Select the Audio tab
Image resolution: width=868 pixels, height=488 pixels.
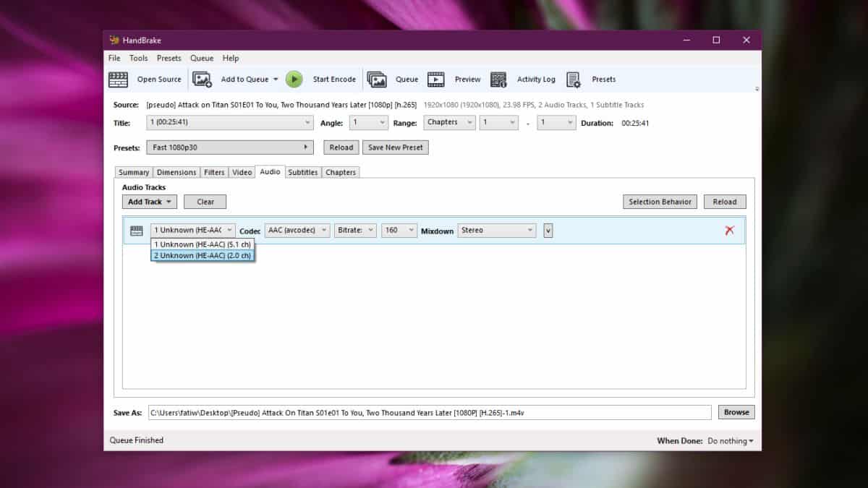click(270, 171)
